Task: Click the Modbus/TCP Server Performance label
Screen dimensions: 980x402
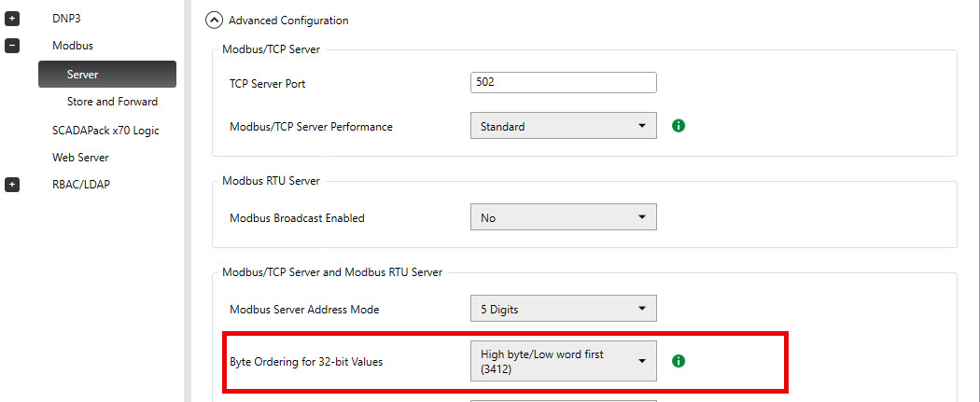Action: [x=311, y=127]
